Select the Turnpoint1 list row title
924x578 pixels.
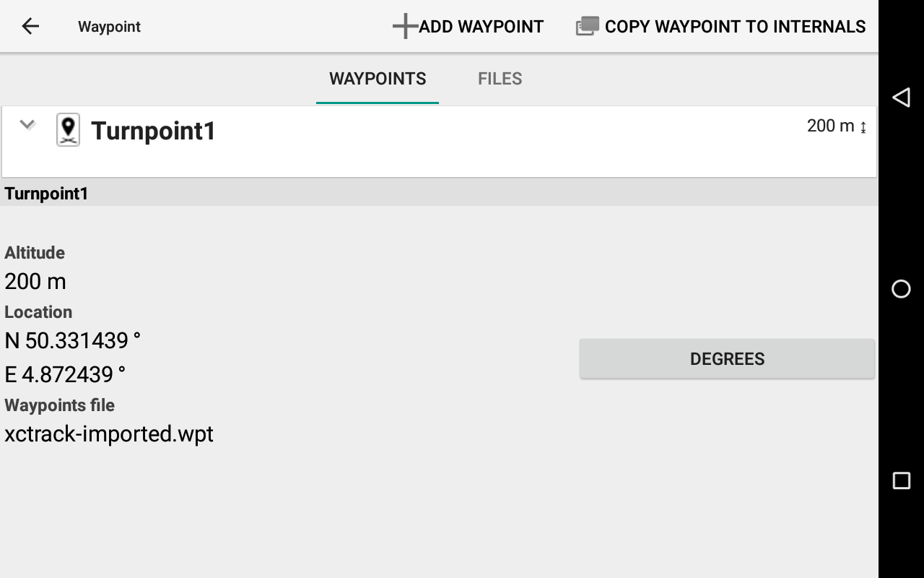(153, 131)
